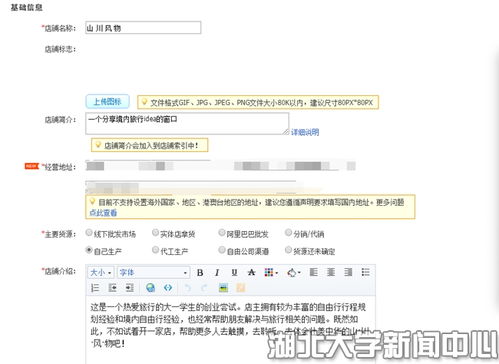Click the lightbulb icon by 目前不支持 notice

pos(92,201)
